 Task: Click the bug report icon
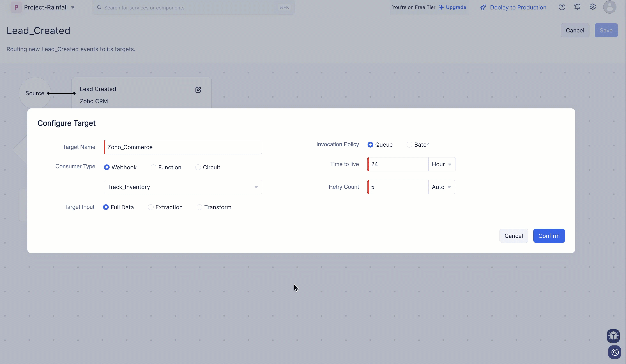click(x=613, y=336)
